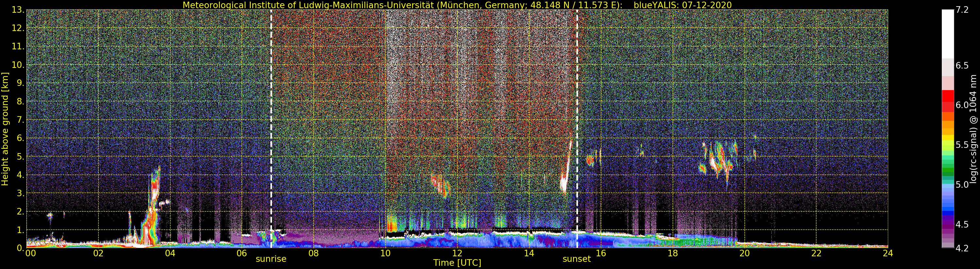The image size is (980, 269).
Task: Click the '6.5' colorbar value
Action: 962,65
